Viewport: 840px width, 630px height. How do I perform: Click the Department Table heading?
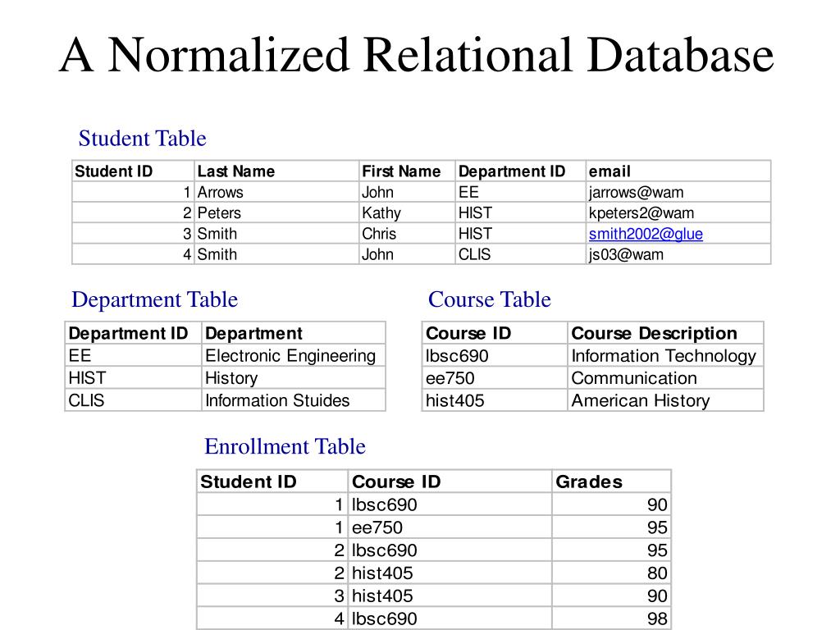coord(154,299)
